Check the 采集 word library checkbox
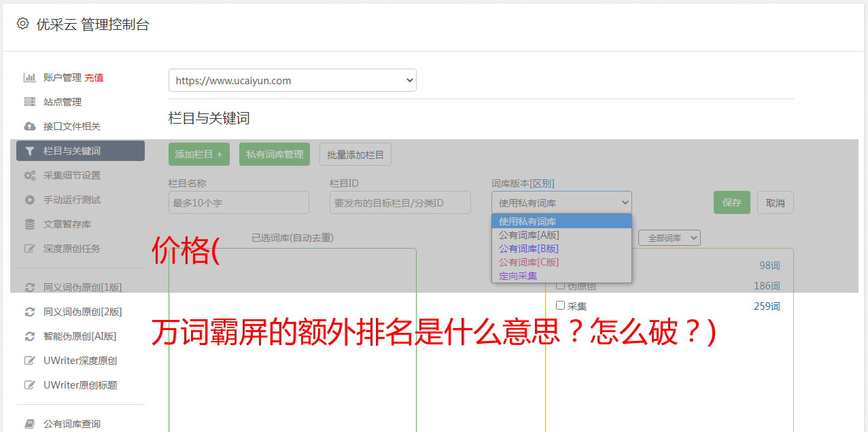Viewport: 868px width, 432px height. tap(561, 306)
